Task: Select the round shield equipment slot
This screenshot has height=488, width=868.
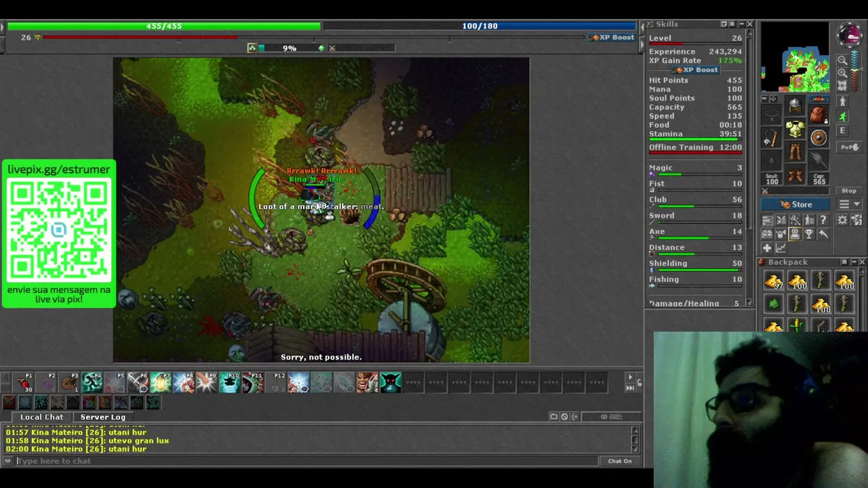Action: pyautogui.click(x=818, y=138)
